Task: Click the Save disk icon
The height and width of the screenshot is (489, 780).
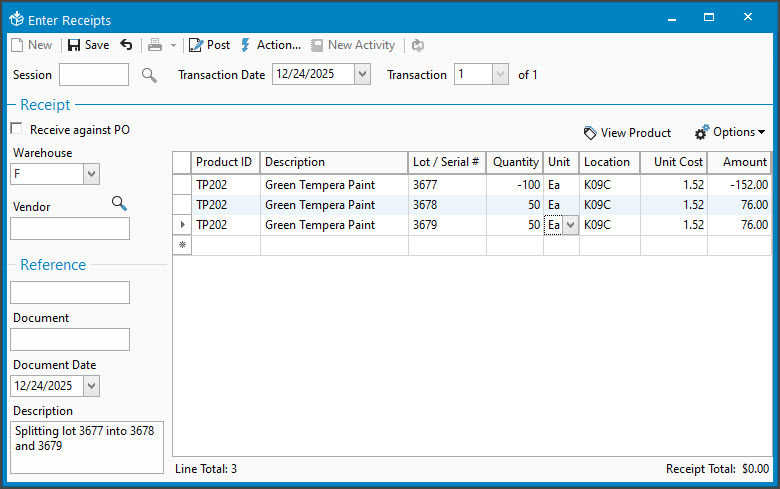Action: [74, 45]
